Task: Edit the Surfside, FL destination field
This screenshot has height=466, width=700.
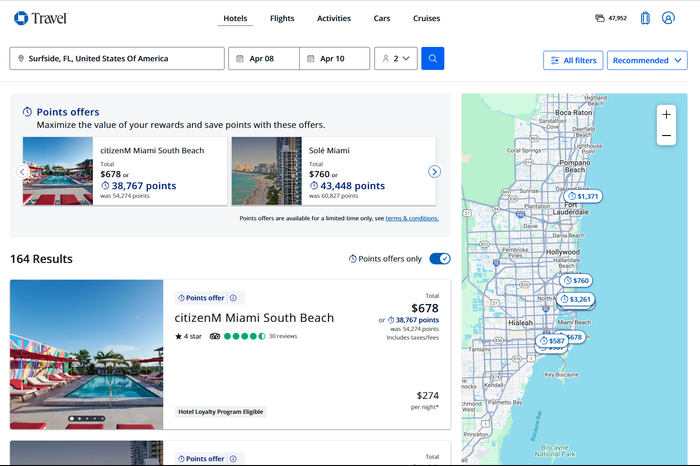Action: coord(117,58)
